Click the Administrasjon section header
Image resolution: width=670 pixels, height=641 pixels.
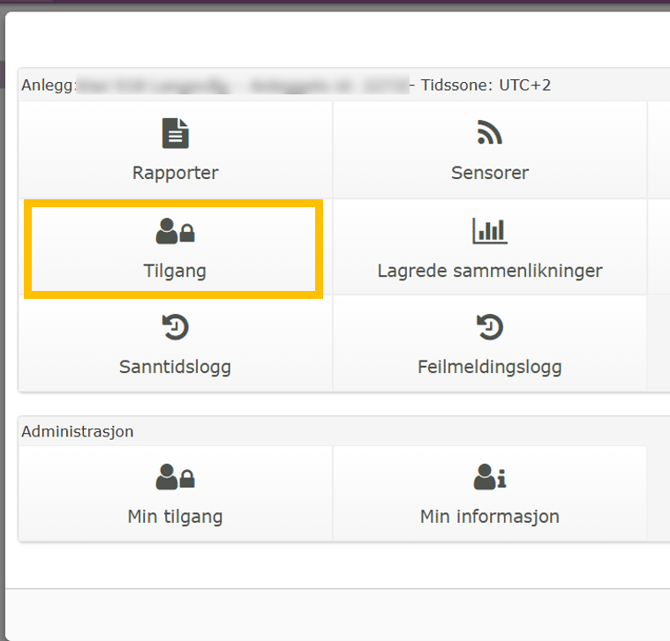[77, 432]
